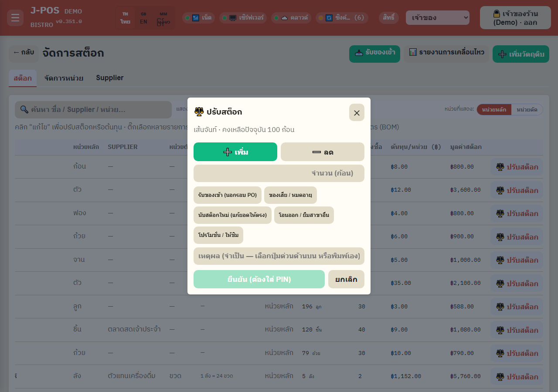This screenshot has width=558, height=392.
Task: Click the เน็ต network status indicator
Action: click(198, 18)
